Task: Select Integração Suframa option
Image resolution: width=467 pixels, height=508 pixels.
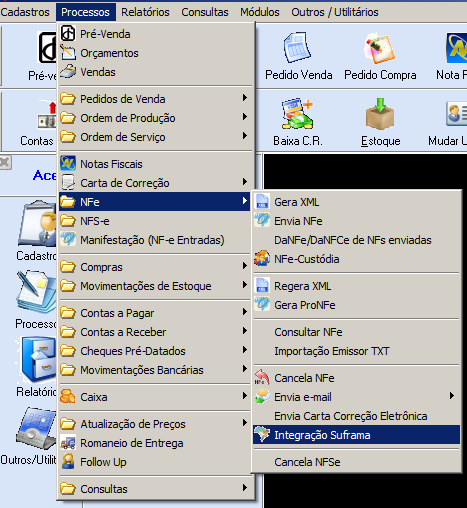Action: click(356, 435)
